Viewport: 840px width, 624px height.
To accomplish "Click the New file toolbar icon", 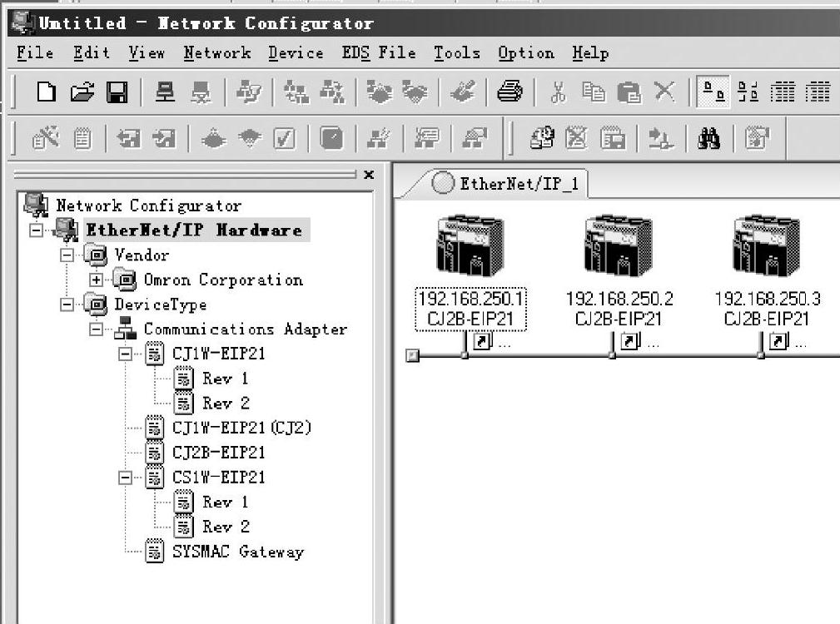I will 46,92.
